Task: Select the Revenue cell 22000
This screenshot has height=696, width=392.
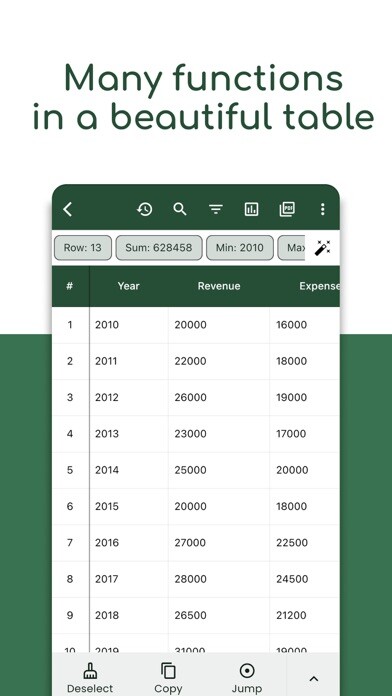Action: pos(219,361)
